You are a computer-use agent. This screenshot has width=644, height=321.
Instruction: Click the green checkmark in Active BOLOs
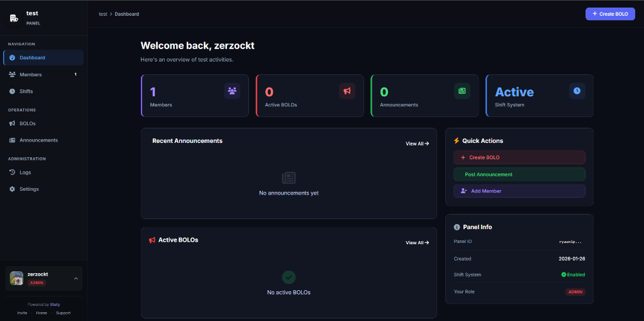[x=289, y=277]
